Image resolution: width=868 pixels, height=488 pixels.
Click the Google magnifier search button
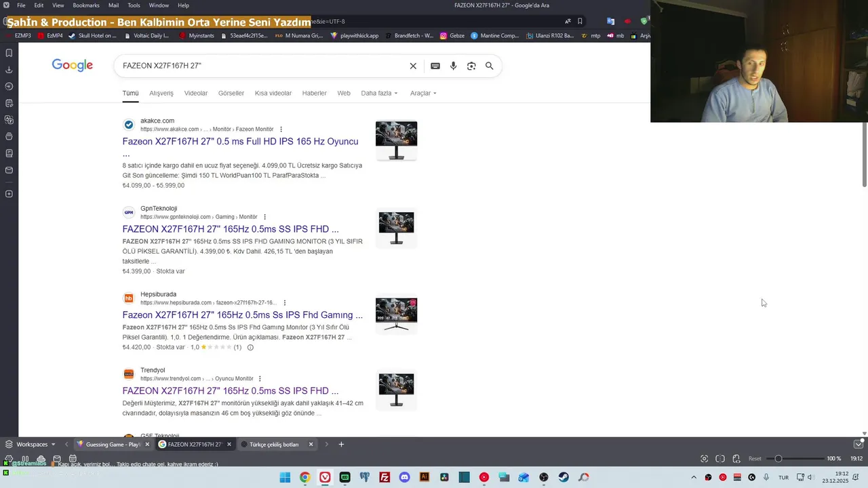(x=489, y=66)
